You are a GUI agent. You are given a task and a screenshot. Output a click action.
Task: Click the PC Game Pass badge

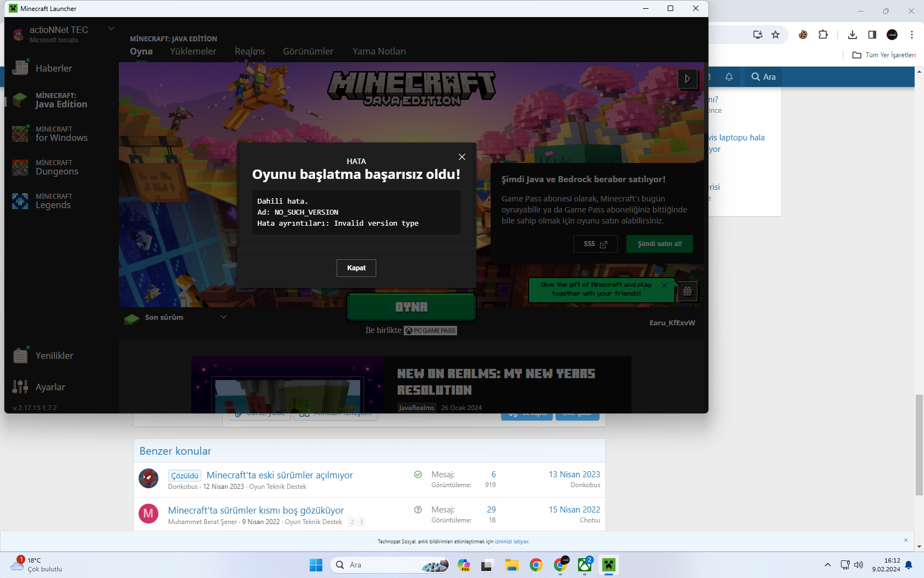pyautogui.click(x=431, y=331)
